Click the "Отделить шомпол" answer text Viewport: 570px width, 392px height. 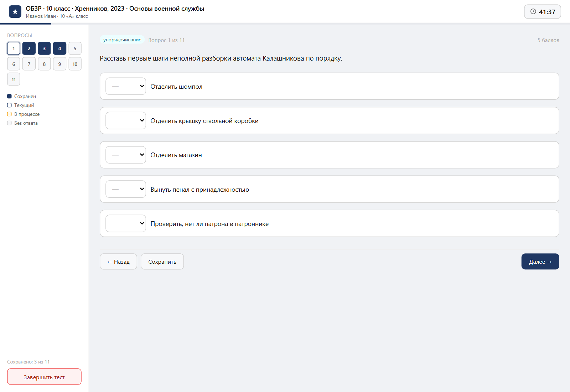coord(176,87)
